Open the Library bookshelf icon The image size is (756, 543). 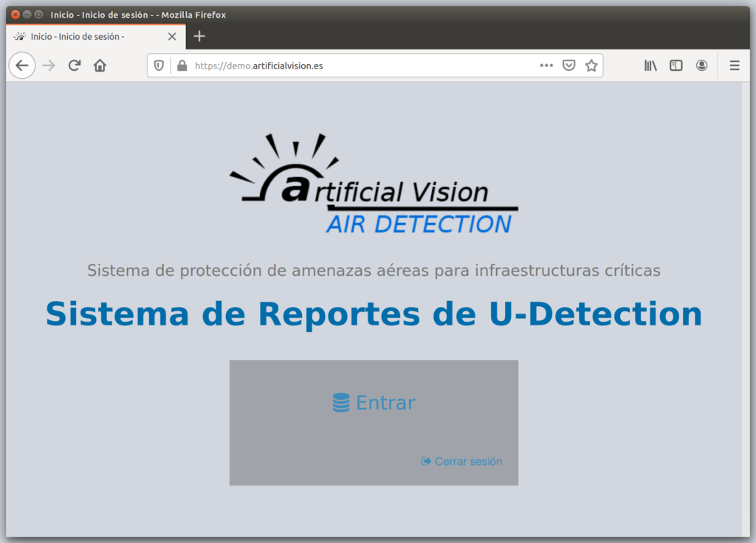tap(650, 66)
